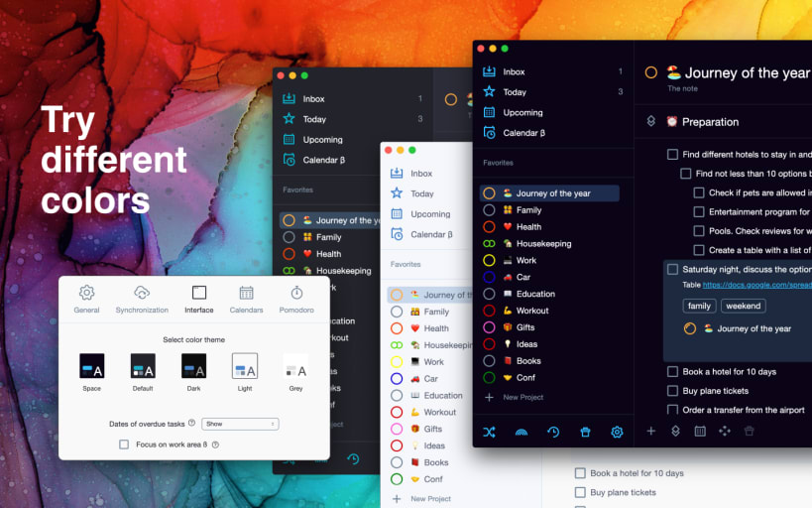The image size is (812, 508).
Task: Collapse the Preparation section chevrons
Action: [651, 121]
